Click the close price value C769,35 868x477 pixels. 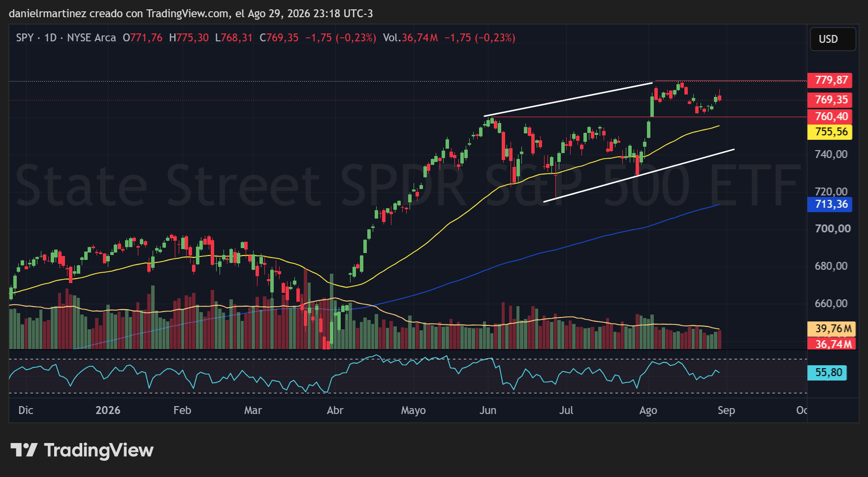279,38
